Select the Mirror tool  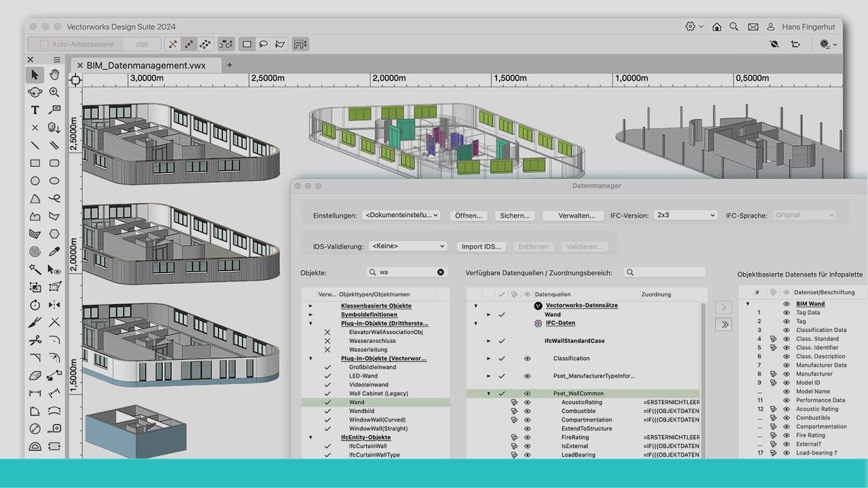coord(54,305)
